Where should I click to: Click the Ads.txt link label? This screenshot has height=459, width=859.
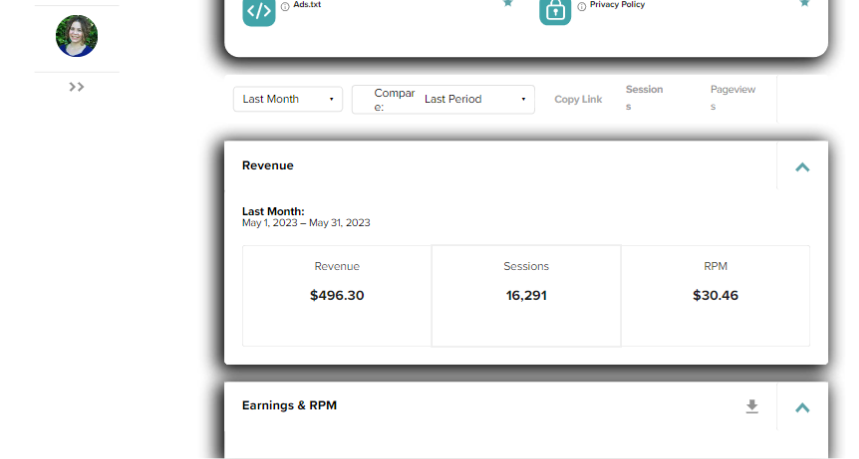pyautogui.click(x=307, y=4)
